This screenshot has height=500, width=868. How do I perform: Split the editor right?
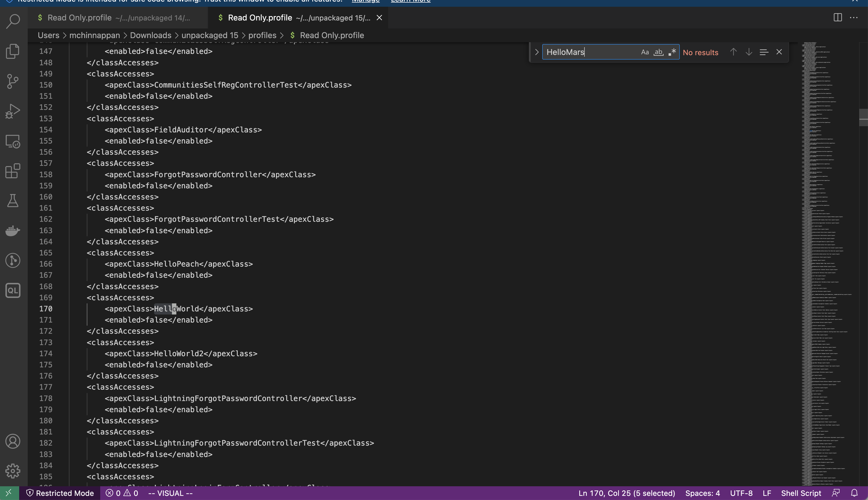click(x=838, y=18)
